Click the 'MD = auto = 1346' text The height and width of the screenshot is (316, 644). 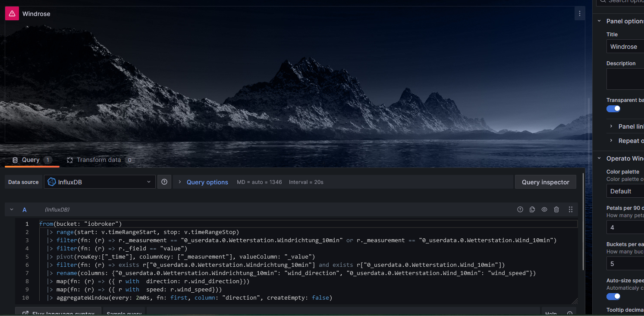click(259, 182)
